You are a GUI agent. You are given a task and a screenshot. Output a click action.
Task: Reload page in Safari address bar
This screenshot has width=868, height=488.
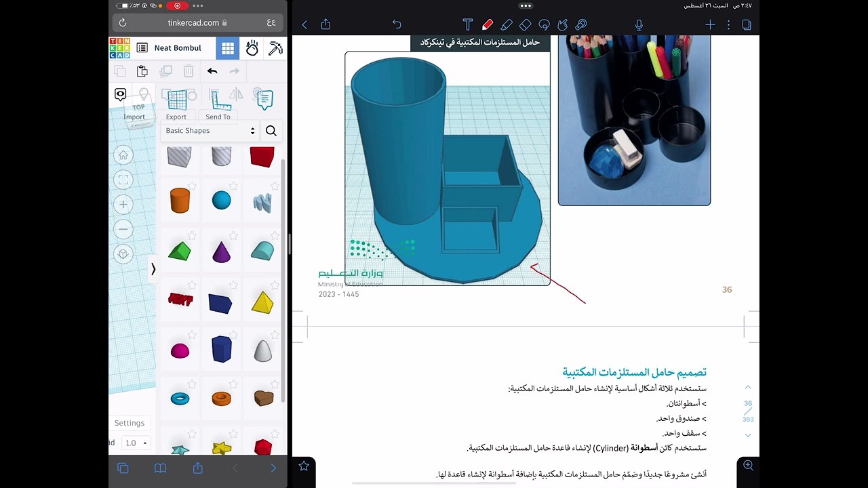123,22
